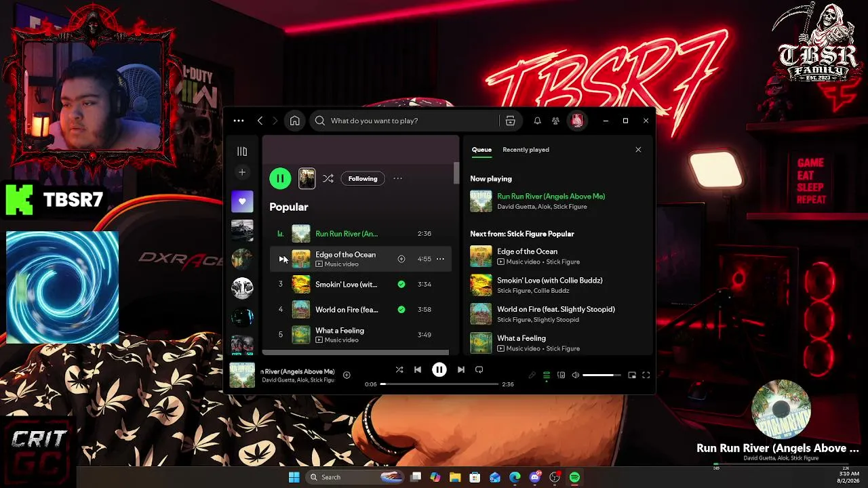Viewport: 868px width, 488px height.
Task: Select Smokin' Love (with Collie Buddz) in queue
Action: [x=558, y=285]
